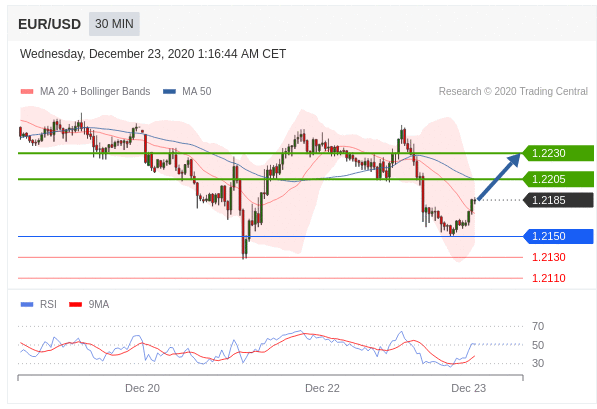Image resolution: width=597 pixels, height=409 pixels.
Task: Click the green 1.2205 resistance label
Action: pos(558,179)
